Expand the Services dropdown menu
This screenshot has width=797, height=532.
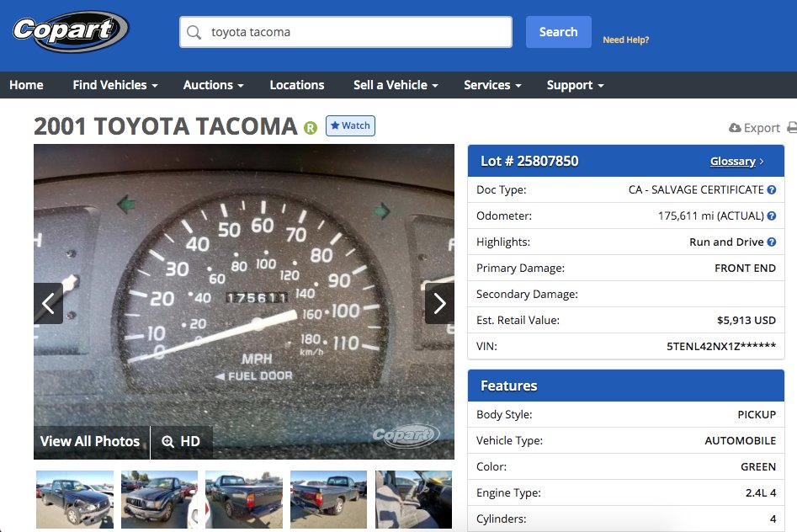click(492, 85)
